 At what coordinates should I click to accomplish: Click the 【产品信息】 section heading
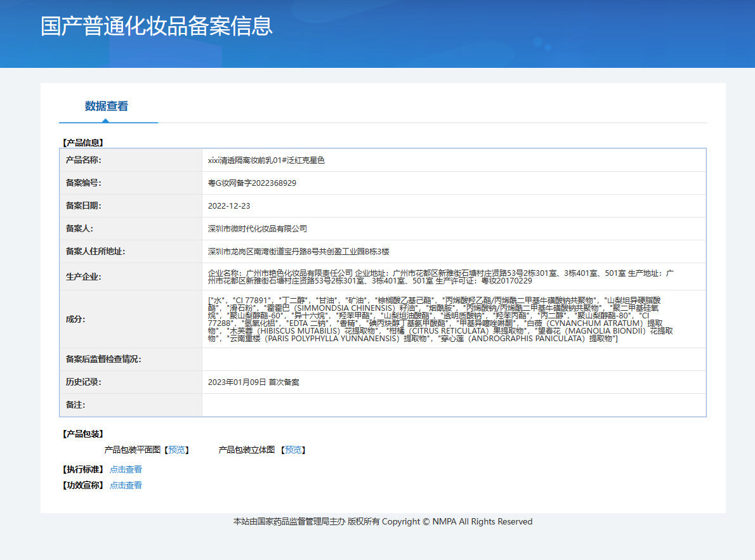[82, 143]
